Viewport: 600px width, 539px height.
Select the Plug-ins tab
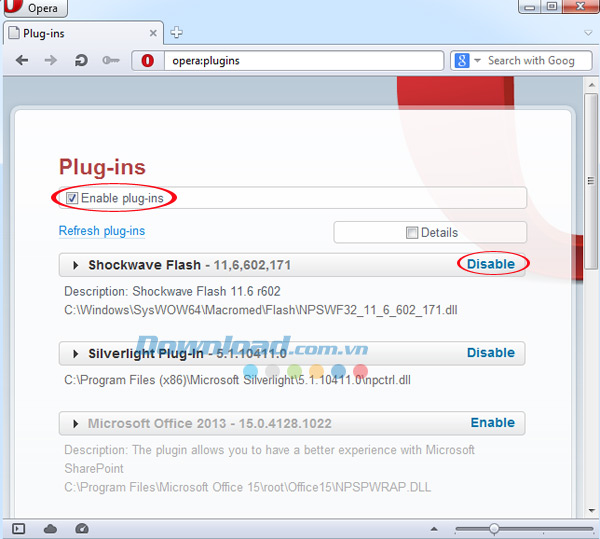(83, 33)
